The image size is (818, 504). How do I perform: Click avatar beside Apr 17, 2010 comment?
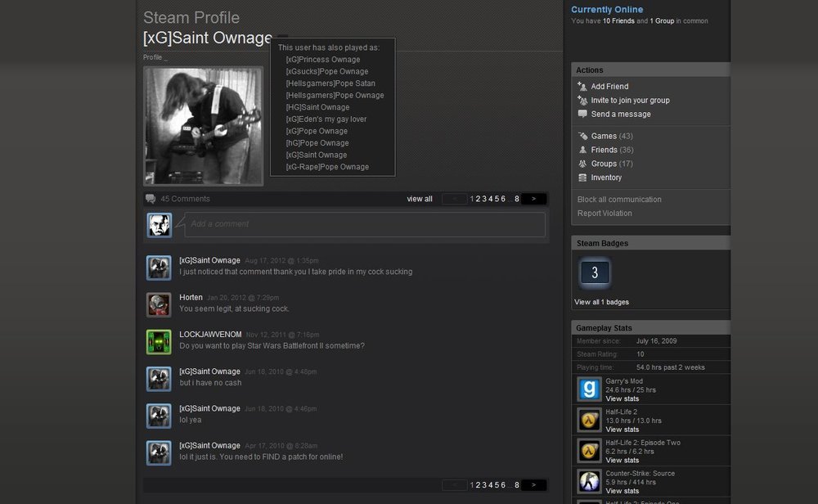(159, 453)
